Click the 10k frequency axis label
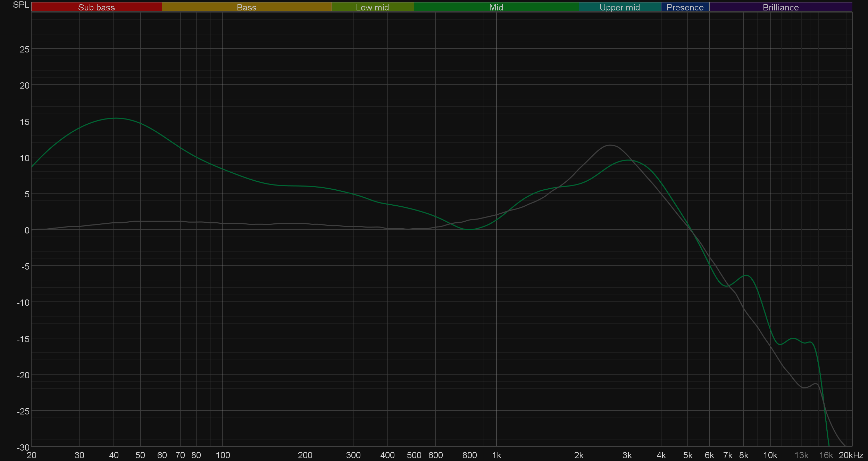The image size is (868, 461). [x=770, y=455]
